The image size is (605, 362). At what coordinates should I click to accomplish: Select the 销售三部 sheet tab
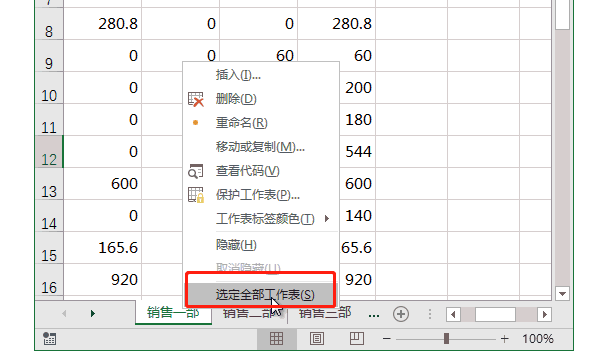tap(325, 313)
